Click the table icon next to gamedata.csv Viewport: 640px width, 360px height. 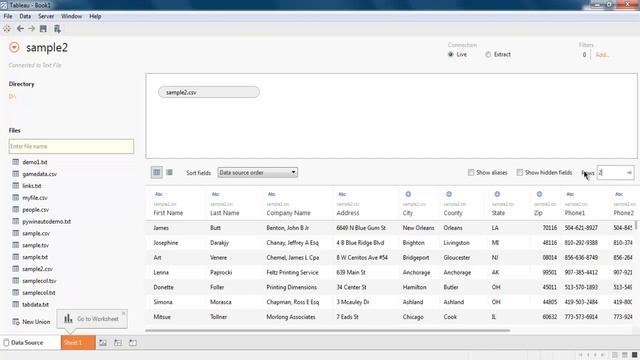click(16, 173)
